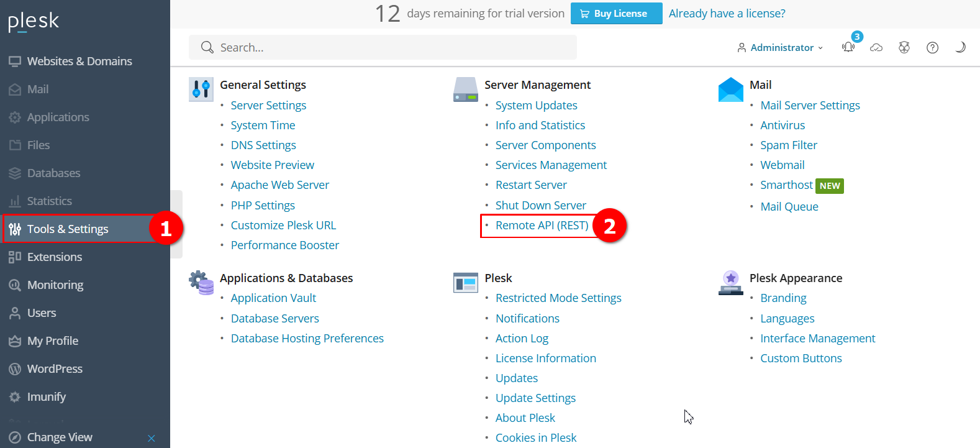
Task: Open DNS Settings link
Action: [263, 145]
